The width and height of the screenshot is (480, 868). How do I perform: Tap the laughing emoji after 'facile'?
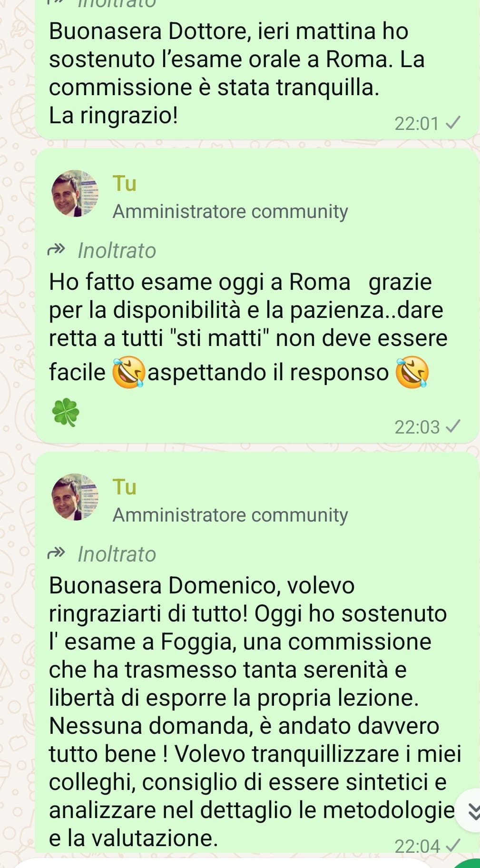(x=128, y=372)
